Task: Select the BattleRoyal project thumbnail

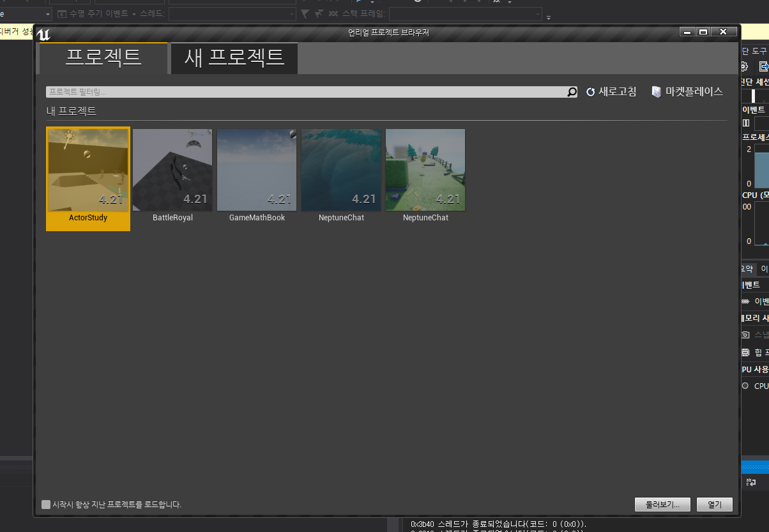Action: click(172, 170)
